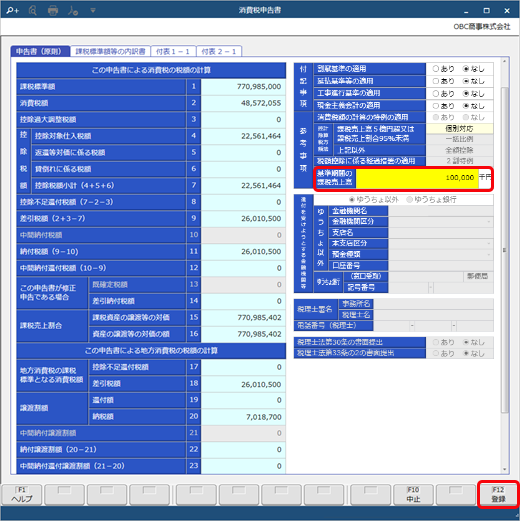Click 差引税額 value in row 9
The height and width of the screenshot is (521, 520).
coord(243,219)
